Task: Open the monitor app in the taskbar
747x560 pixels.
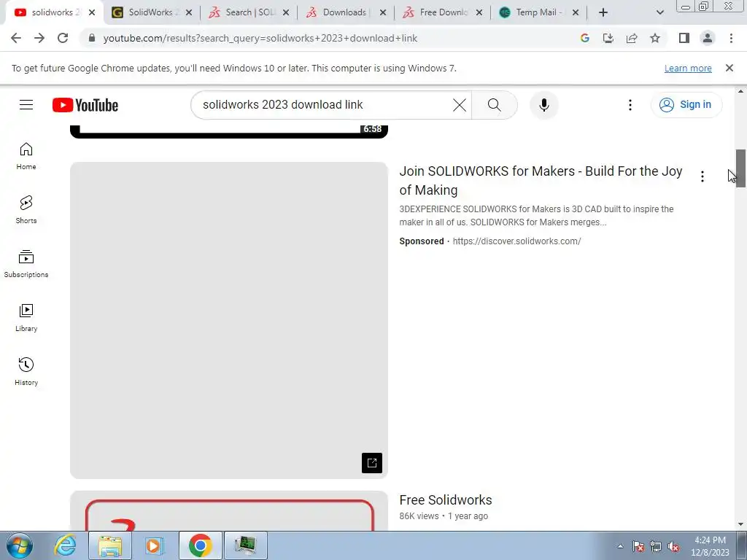Action: coord(245,545)
